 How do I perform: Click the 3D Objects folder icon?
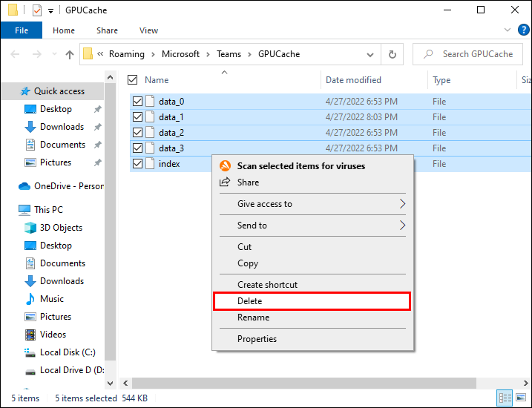[x=30, y=228]
